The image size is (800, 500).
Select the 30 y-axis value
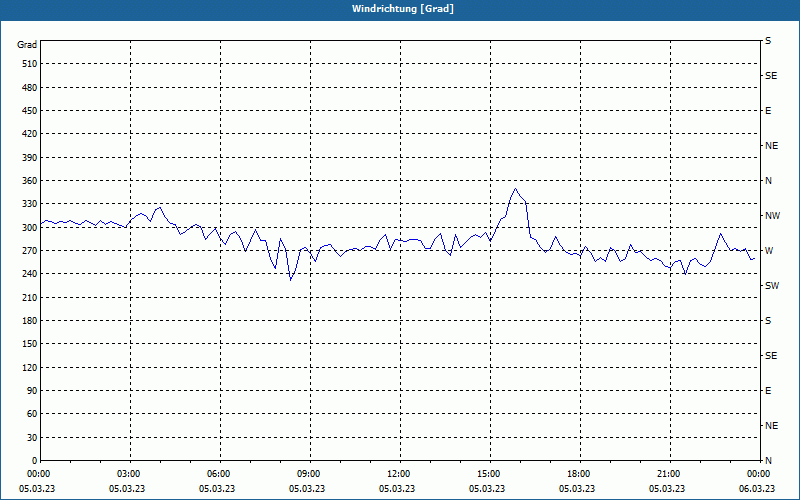(32, 437)
